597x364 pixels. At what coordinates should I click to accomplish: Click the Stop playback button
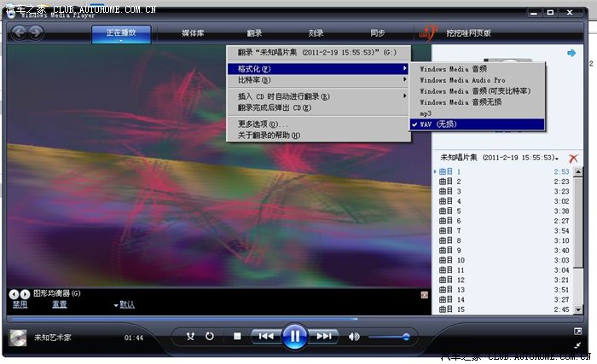[x=237, y=337]
